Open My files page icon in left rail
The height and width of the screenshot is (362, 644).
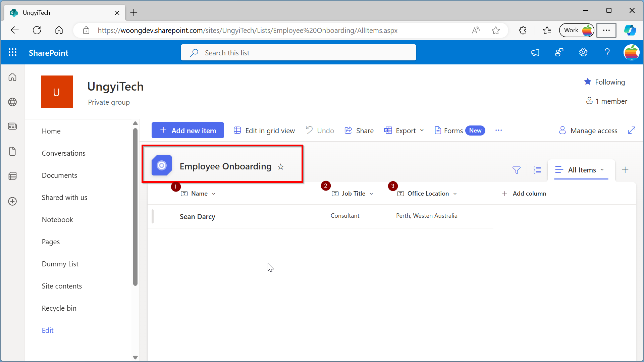click(12, 151)
